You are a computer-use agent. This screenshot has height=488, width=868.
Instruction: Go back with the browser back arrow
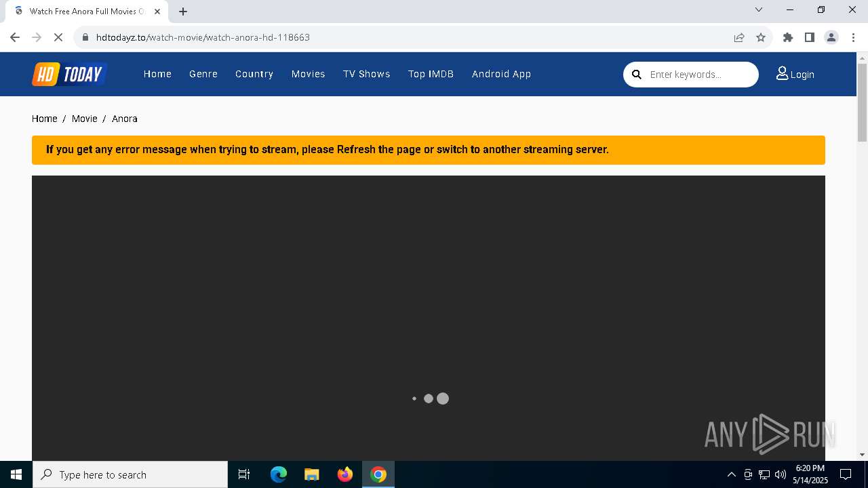15,37
